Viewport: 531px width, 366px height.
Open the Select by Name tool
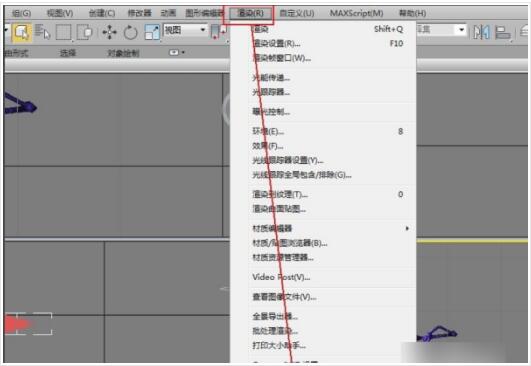43,33
